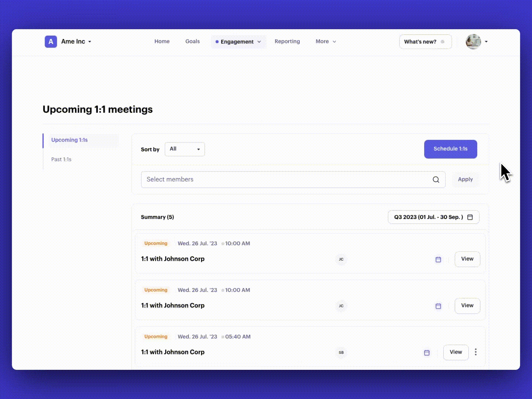Click the Upcoming 1:1 meetings page title

coord(98,109)
